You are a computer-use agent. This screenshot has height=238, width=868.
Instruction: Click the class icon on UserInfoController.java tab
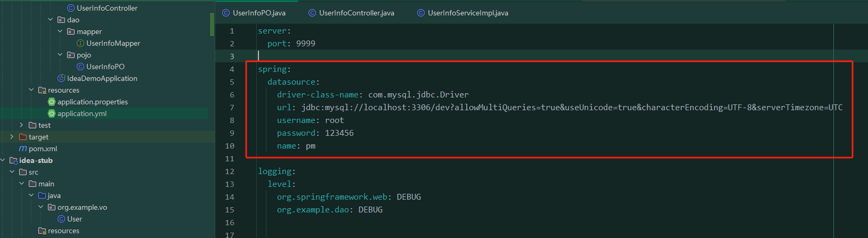[312, 13]
